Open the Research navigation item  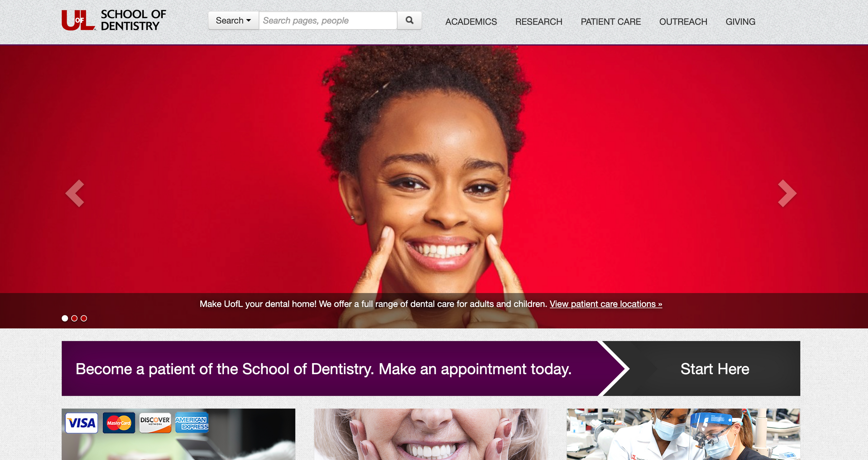click(x=539, y=22)
